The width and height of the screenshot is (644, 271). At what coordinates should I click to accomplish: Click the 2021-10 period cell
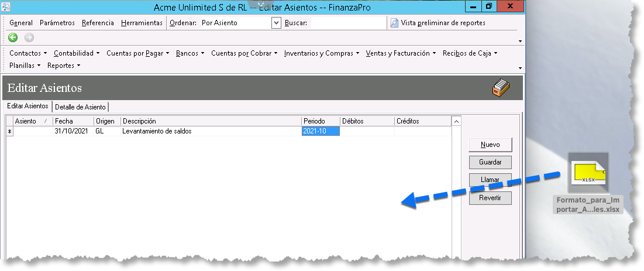click(321, 132)
